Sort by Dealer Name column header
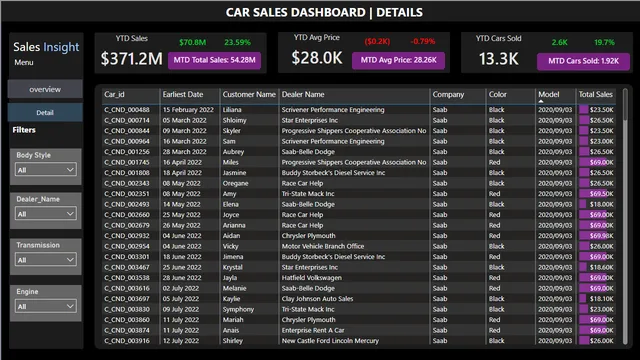The image size is (640, 360). click(303, 94)
